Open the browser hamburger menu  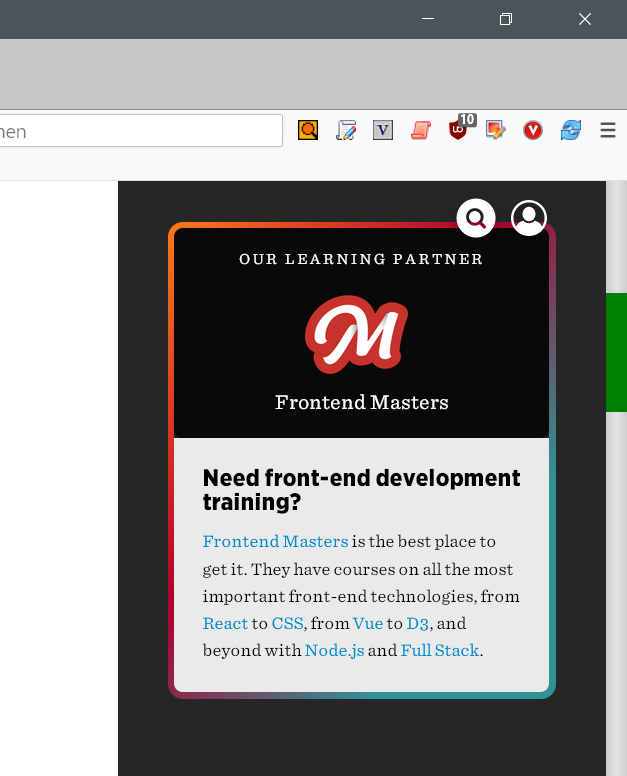tap(608, 130)
